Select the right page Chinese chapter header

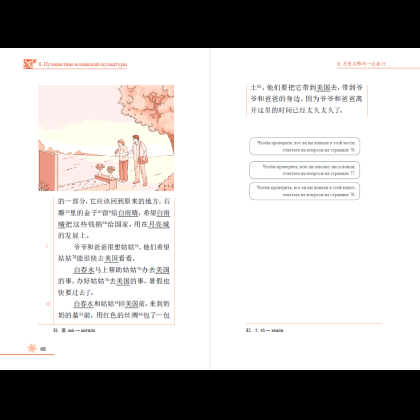361,63
